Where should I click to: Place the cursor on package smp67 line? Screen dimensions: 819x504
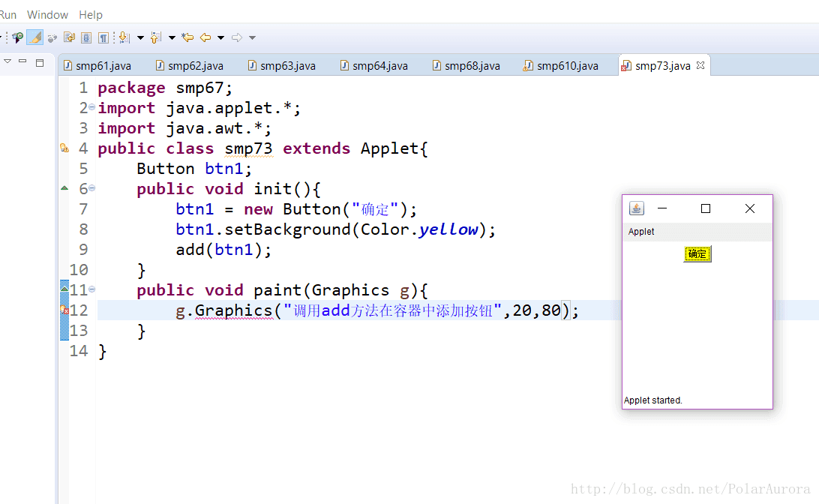164,88
